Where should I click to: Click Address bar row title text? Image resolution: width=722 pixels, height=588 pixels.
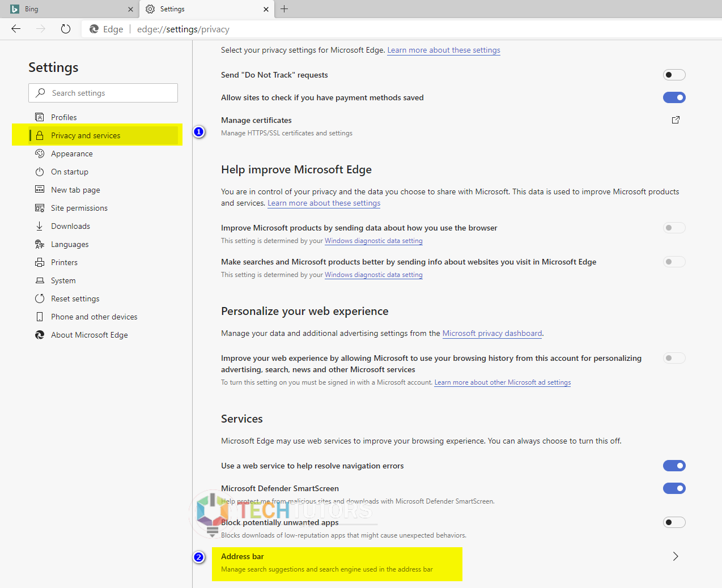click(x=243, y=556)
